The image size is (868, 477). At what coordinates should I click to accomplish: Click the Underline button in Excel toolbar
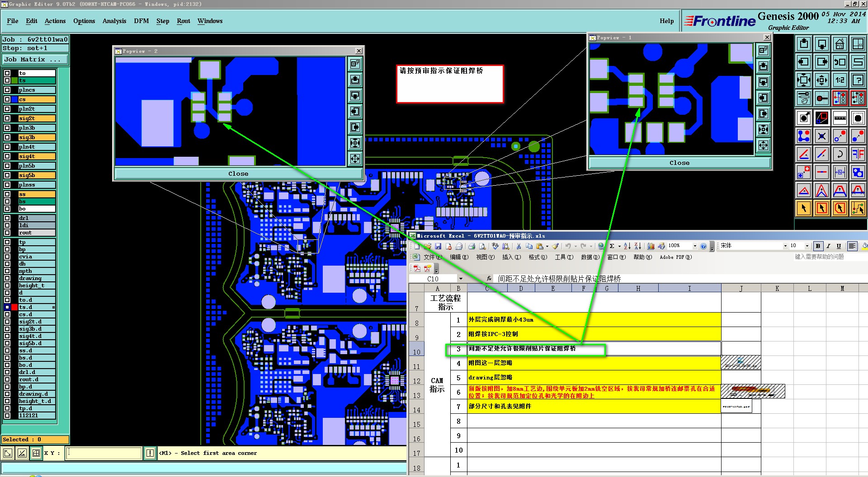[839, 246]
